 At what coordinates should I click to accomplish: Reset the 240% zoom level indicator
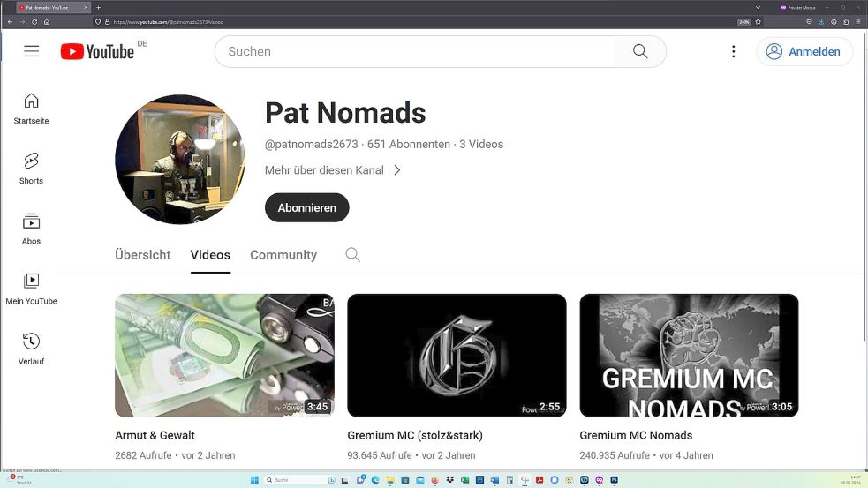[x=744, y=22]
